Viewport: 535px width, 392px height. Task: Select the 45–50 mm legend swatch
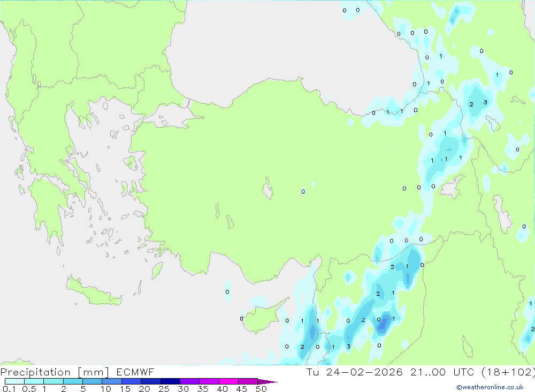[x=248, y=381]
